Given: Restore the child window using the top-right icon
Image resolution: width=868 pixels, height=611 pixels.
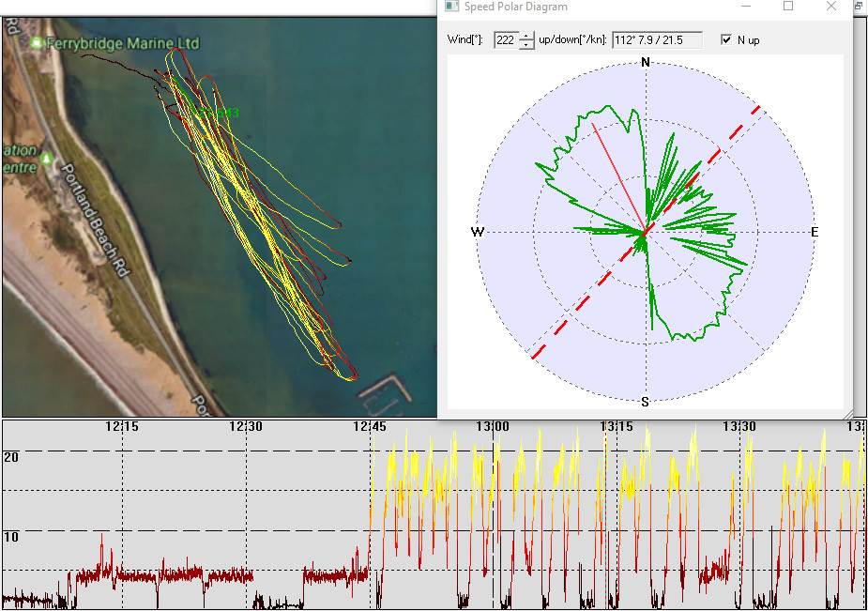Looking at the screenshot, I should point(859,6).
